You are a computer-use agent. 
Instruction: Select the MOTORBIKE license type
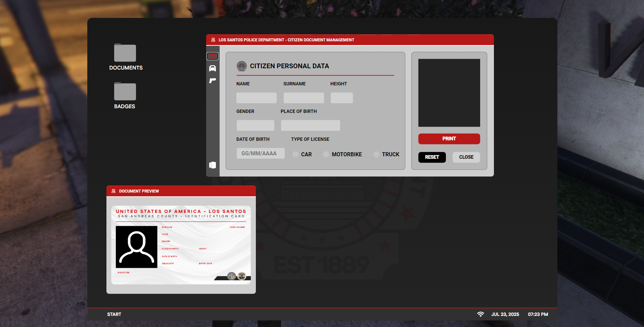pyautogui.click(x=326, y=154)
